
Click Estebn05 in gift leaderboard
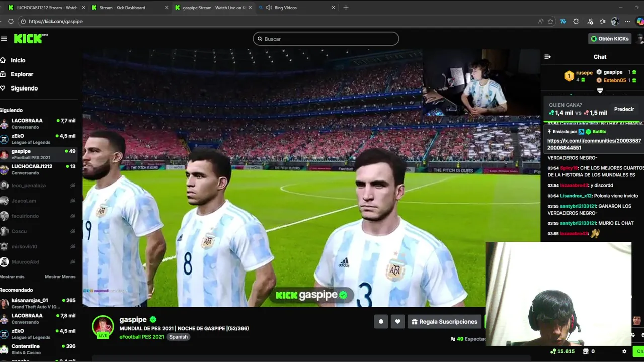point(614,80)
